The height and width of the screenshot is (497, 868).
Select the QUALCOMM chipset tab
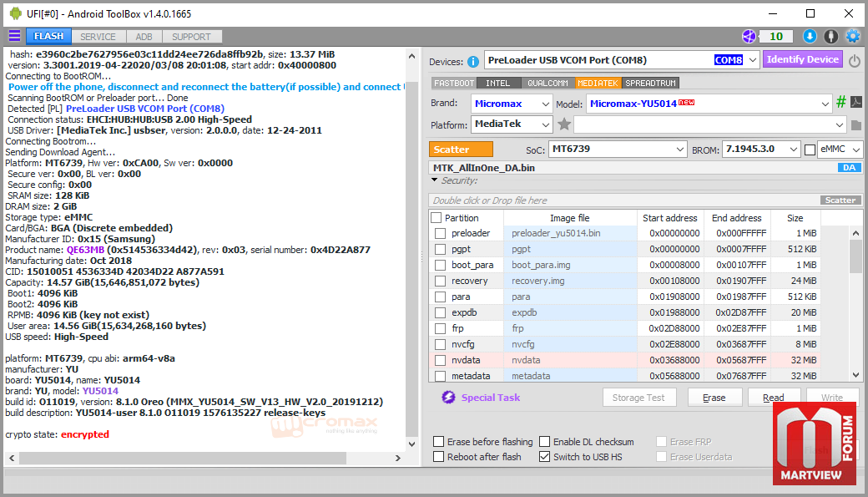tap(548, 83)
